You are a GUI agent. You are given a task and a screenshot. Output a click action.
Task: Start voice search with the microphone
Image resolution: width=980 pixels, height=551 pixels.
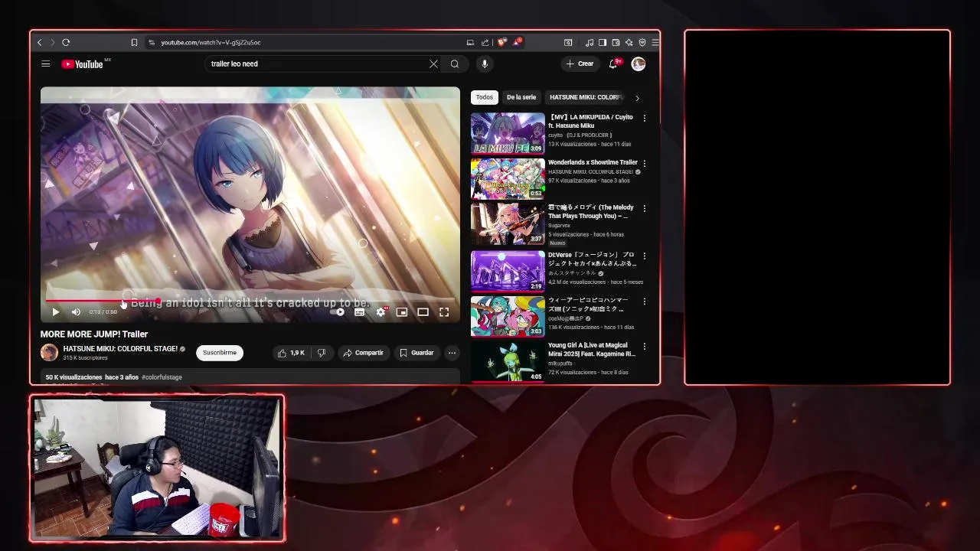point(485,64)
